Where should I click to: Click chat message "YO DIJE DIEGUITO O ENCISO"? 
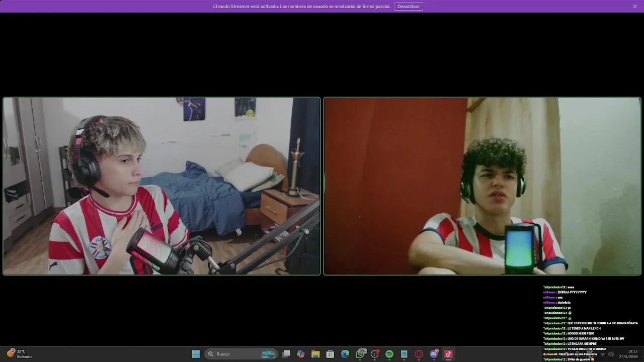point(587,349)
